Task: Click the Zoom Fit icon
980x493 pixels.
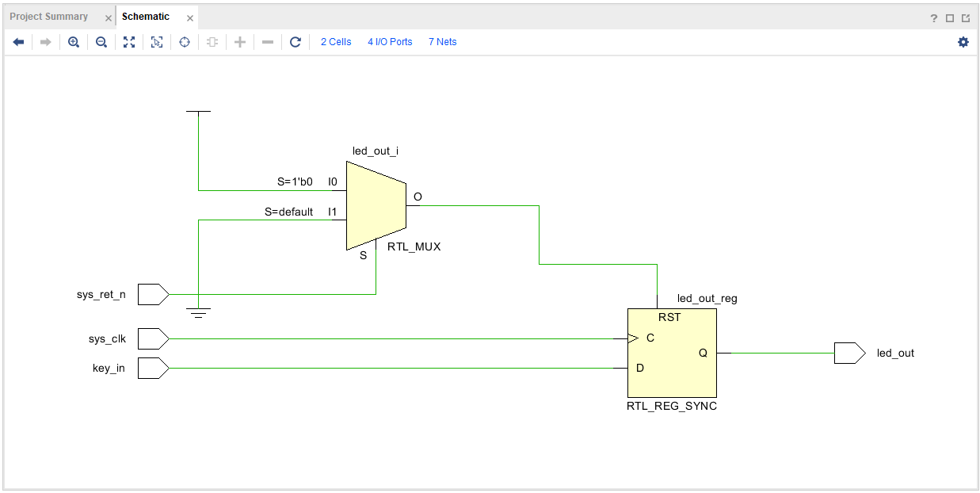Action: (129, 42)
